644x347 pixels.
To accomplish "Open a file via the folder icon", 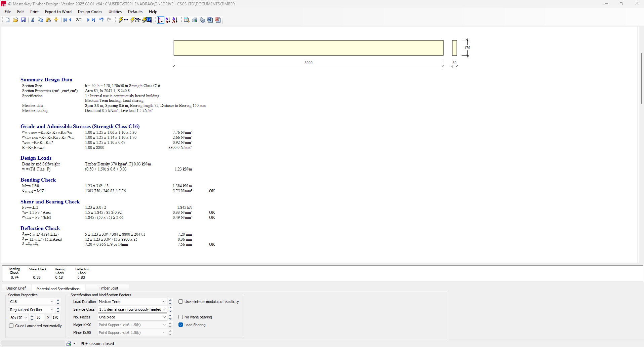I will [x=15, y=20].
